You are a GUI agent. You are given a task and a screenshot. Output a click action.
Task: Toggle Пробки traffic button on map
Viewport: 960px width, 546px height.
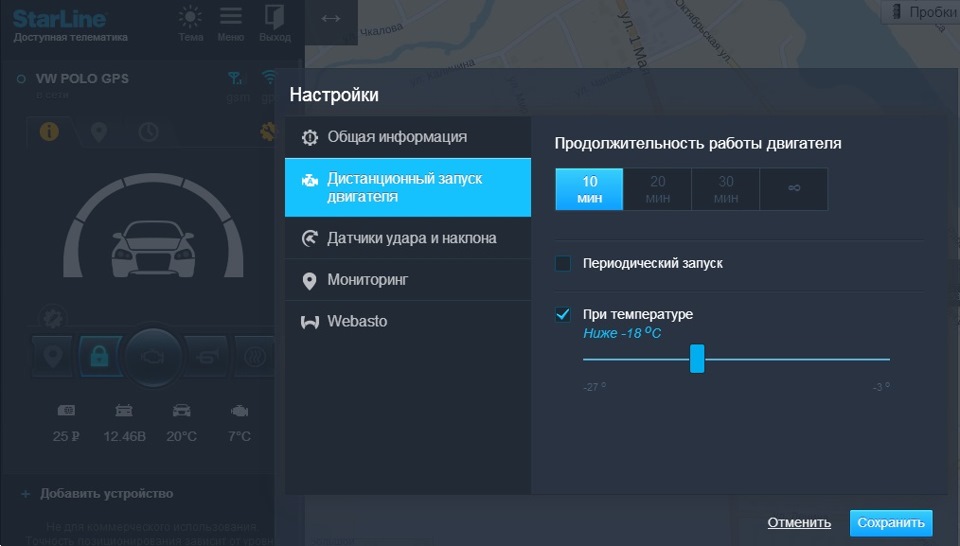923,12
